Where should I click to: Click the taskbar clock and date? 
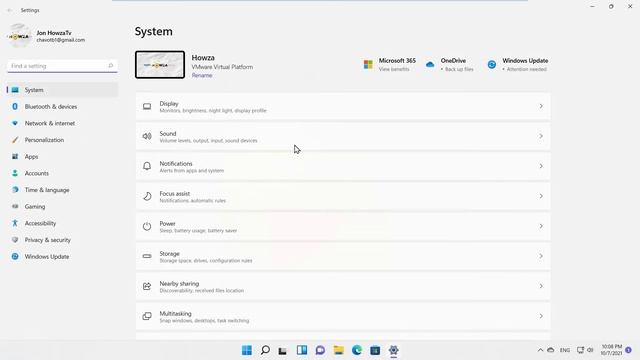[611, 350]
